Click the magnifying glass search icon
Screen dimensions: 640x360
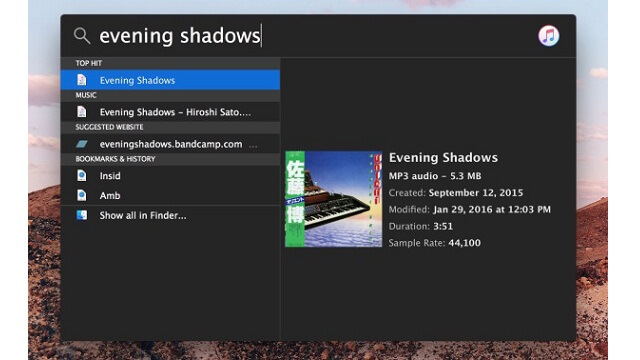coord(82,36)
